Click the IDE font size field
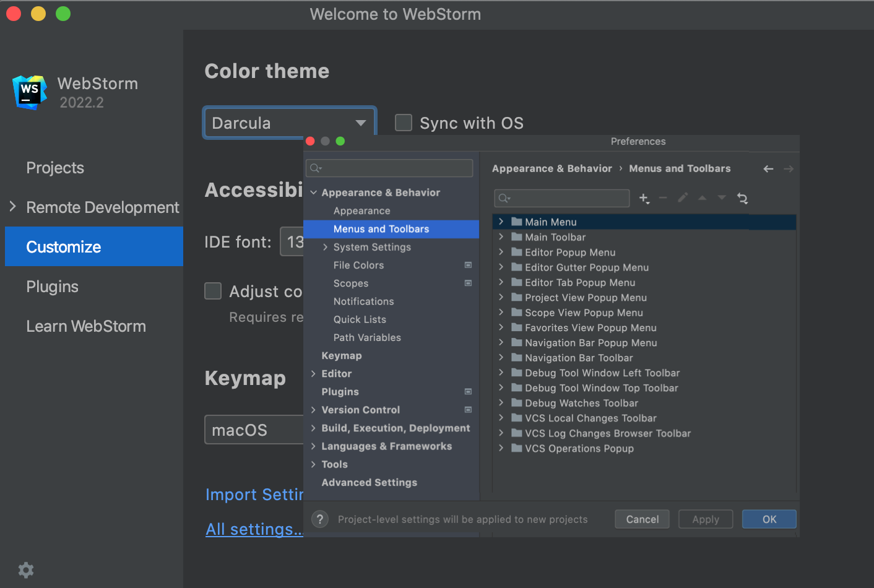 point(292,241)
